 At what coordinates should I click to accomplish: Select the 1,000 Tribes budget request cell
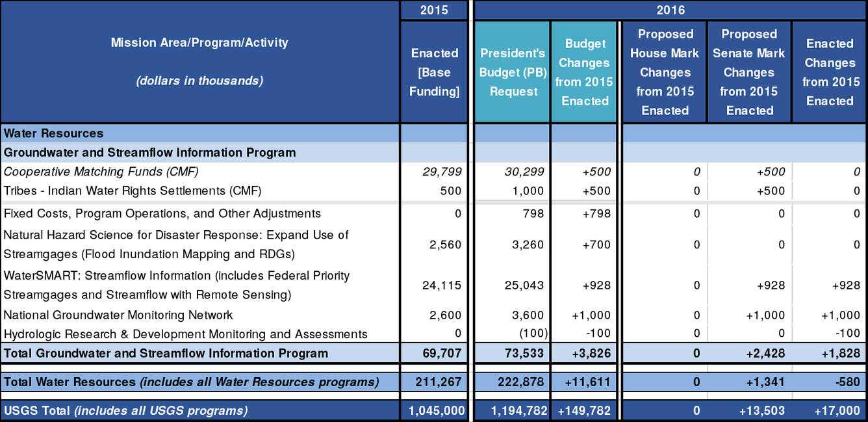click(x=513, y=191)
